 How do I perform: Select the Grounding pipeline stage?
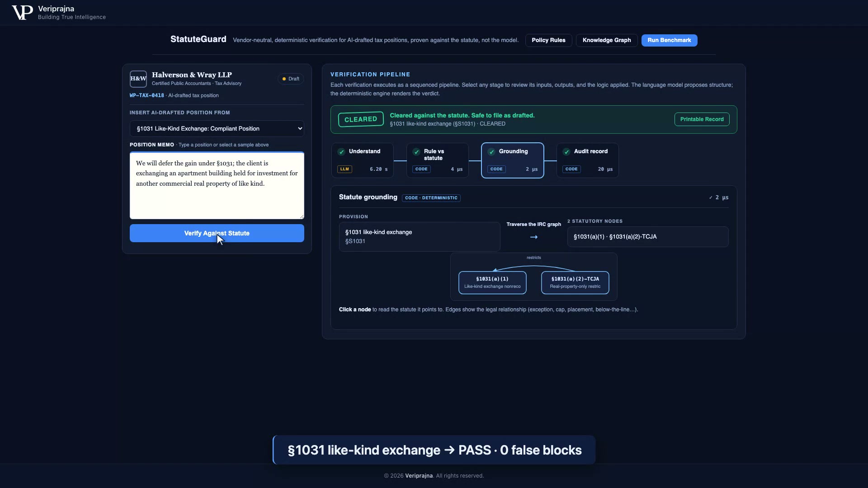(x=513, y=160)
